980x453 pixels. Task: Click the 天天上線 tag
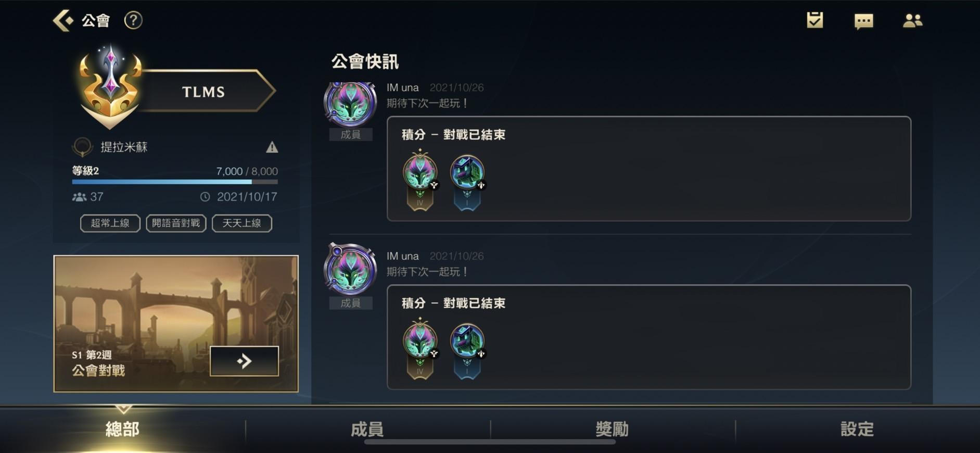242,223
